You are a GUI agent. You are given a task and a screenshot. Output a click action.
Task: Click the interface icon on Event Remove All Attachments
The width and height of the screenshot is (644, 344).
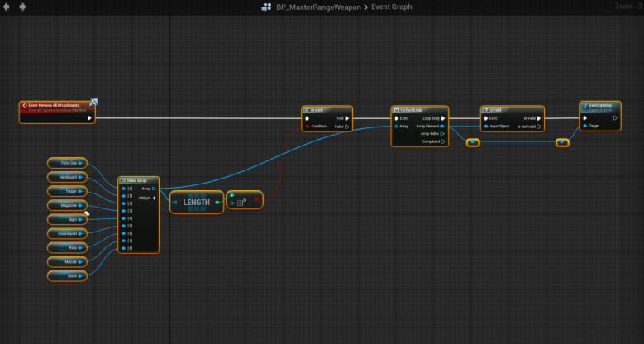[x=94, y=103]
